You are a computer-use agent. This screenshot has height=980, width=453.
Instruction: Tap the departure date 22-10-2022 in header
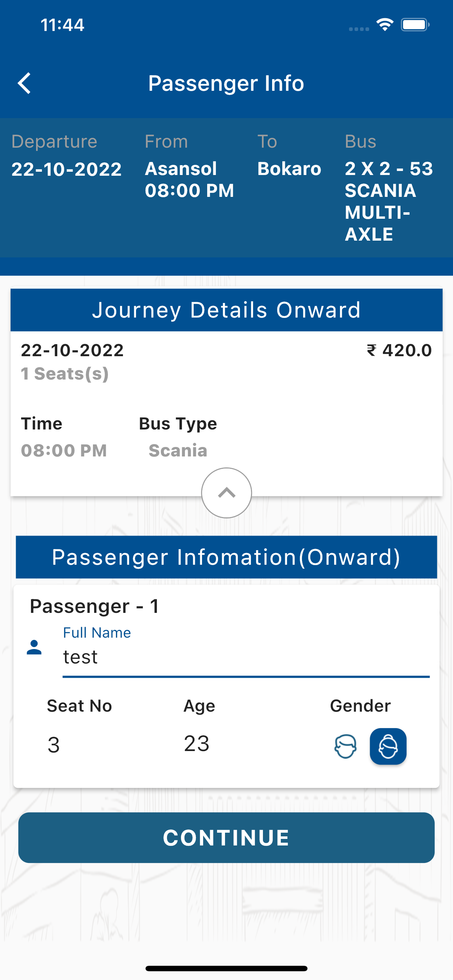(x=67, y=169)
